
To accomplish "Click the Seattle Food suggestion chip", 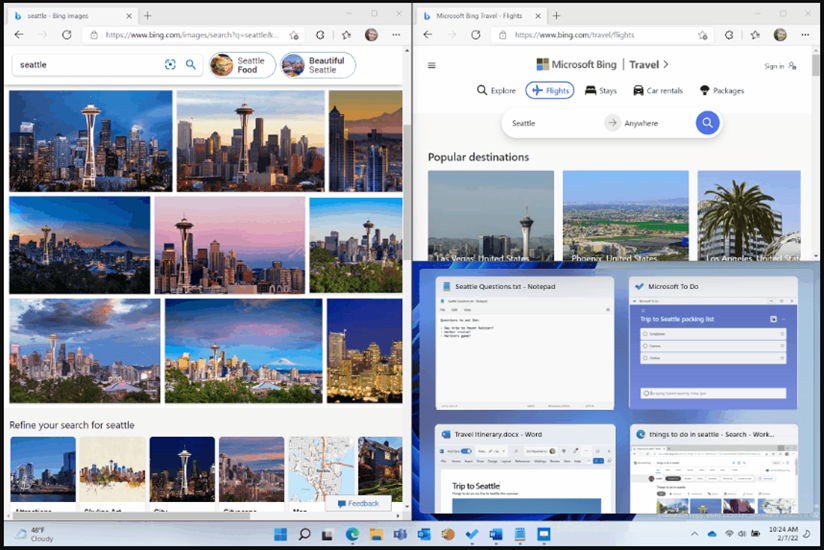I will pos(242,65).
